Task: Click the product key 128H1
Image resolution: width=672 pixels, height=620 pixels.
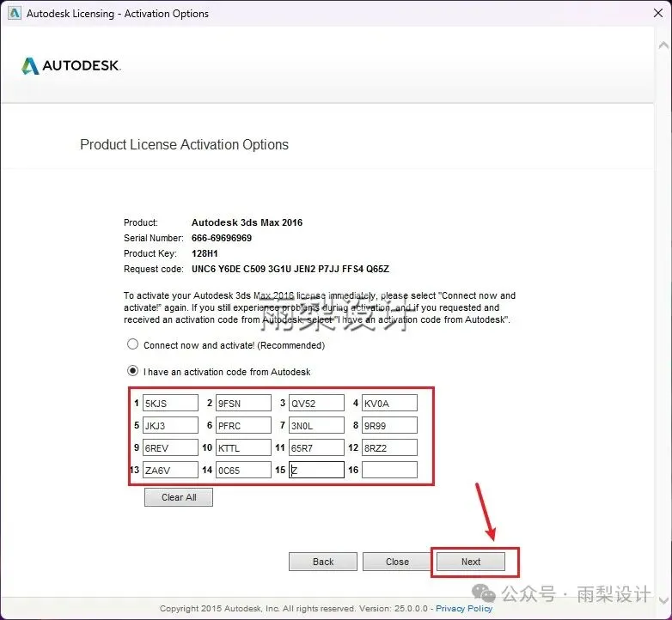Action: coord(205,253)
